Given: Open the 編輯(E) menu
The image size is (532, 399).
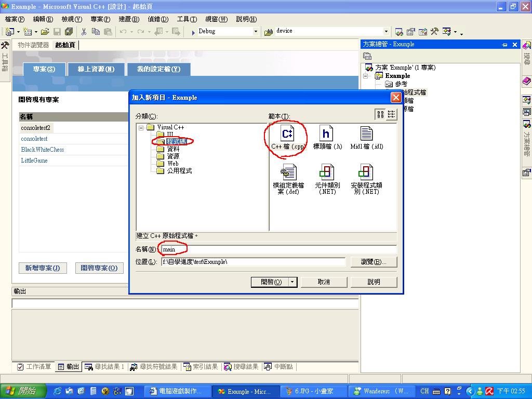Looking at the screenshot, I should (x=43, y=19).
